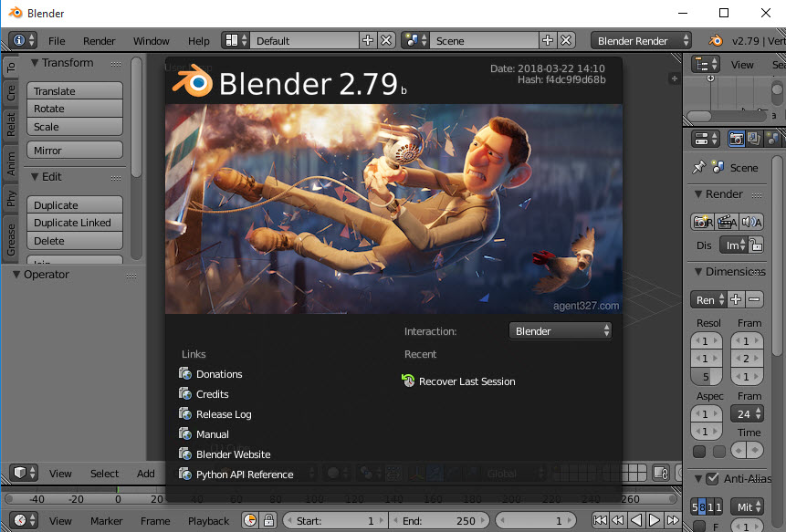The height and width of the screenshot is (532, 786).
Task: Open the screen layout browse icon
Action: tap(236, 40)
